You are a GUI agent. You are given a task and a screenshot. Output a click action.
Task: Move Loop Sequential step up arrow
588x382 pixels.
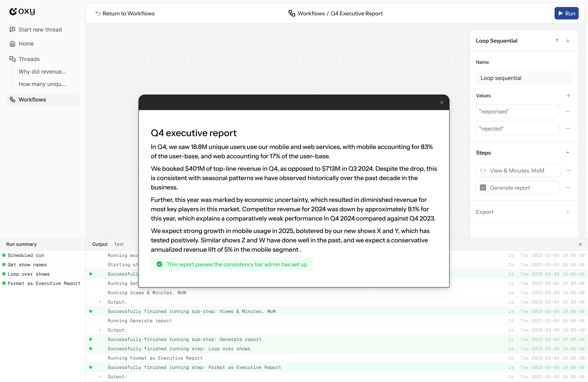pos(557,41)
